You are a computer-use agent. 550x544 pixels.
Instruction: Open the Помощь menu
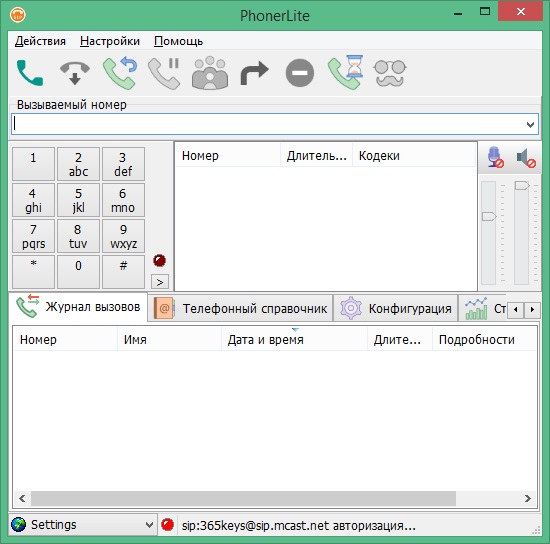[178, 41]
